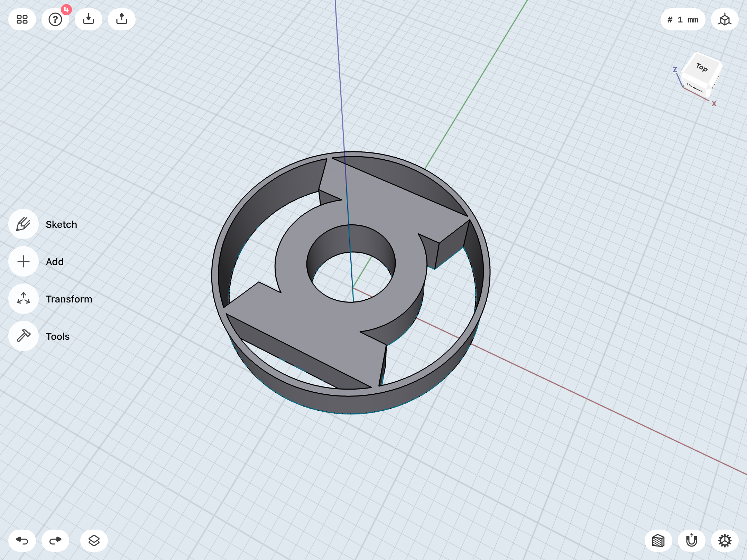Open the Add plus icon
Viewport: 747px width, 560px height.
click(x=24, y=261)
